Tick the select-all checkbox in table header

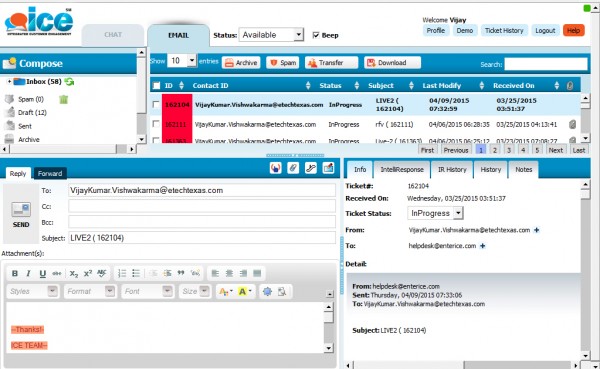156,85
